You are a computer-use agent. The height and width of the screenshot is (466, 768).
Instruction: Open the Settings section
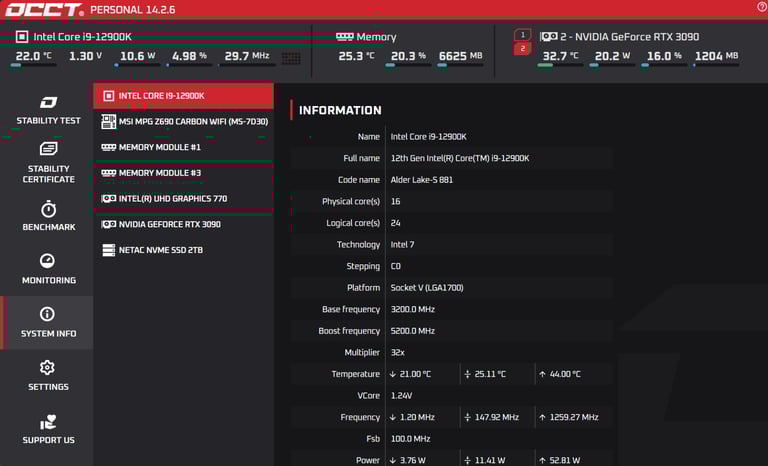48,376
